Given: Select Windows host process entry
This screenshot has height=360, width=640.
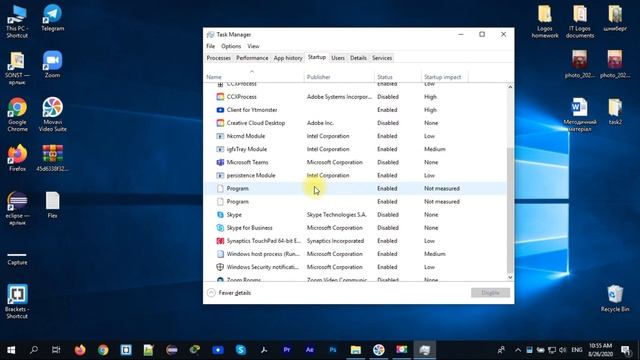Looking at the screenshot, I should tap(355, 254).
